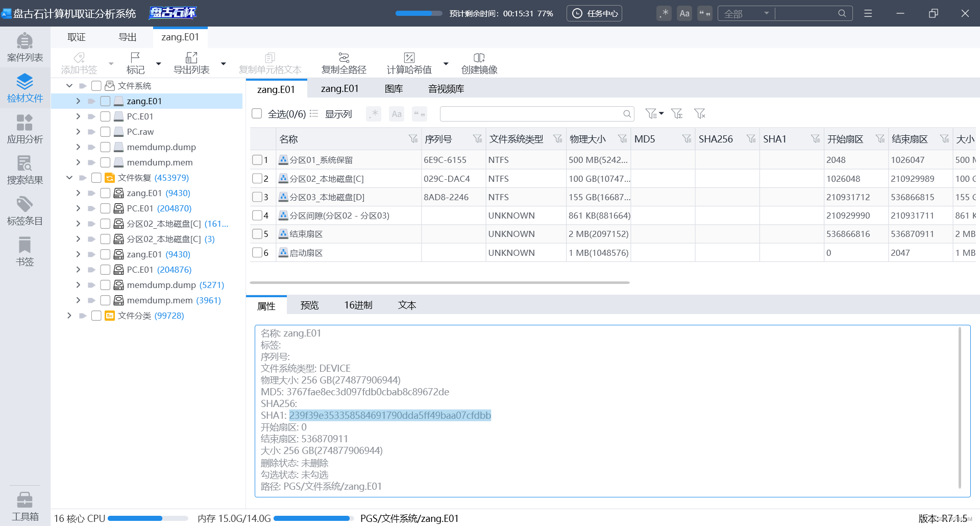Image resolution: width=980 pixels, height=526 pixels.
Task: Open the hamburger menu icon
Action: click(x=868, y=13)
